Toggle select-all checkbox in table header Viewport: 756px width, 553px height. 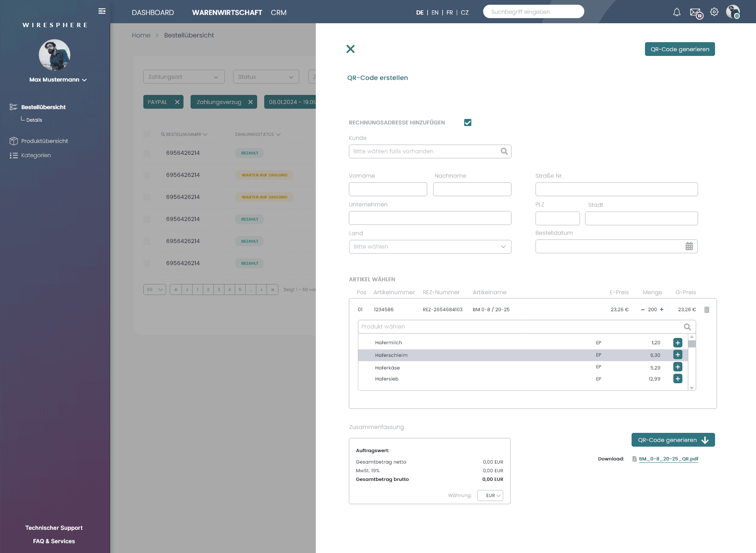tap(147, 134)
